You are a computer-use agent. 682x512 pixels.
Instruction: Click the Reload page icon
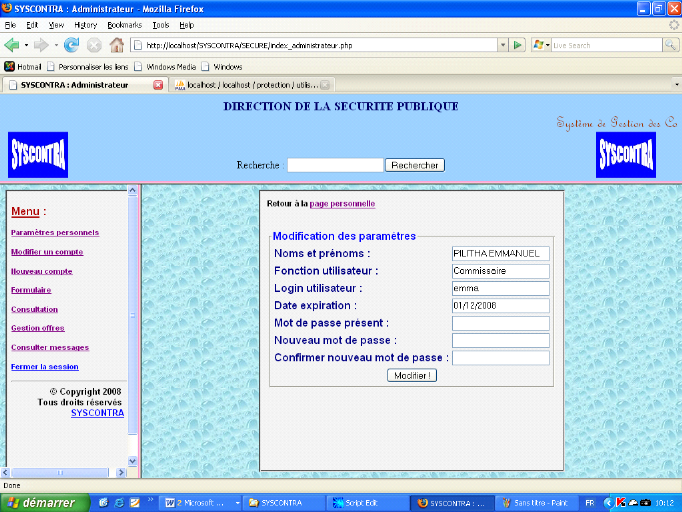tap(71, 45)
